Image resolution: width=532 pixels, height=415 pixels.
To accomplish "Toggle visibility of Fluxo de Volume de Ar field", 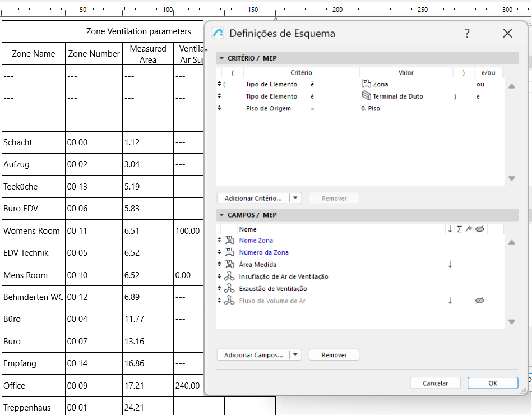I will click(x=479, y=301).
